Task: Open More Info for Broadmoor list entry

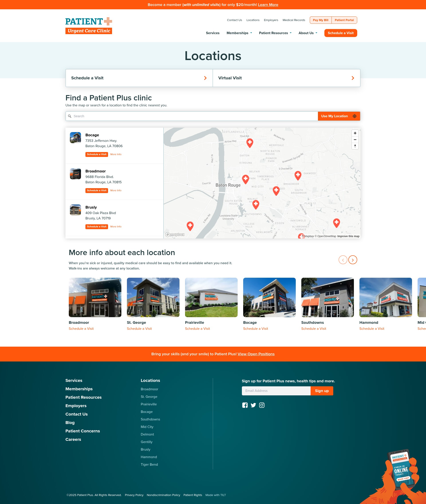Action: pos(116,191)
